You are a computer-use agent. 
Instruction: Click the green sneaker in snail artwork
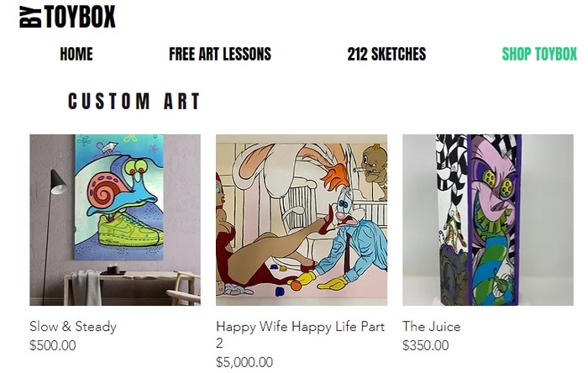[130, 230]
